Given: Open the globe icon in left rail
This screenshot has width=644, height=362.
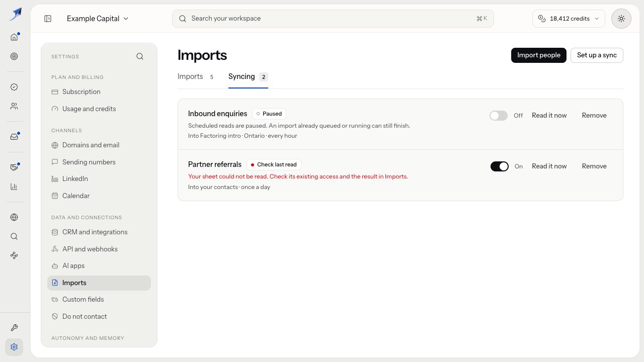Looking at the screenshot, I should click(x=14, y=217).
